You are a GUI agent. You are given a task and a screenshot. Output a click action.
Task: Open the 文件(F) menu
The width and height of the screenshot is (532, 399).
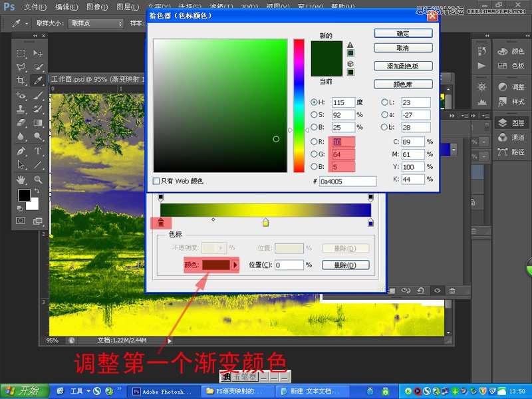35,7
